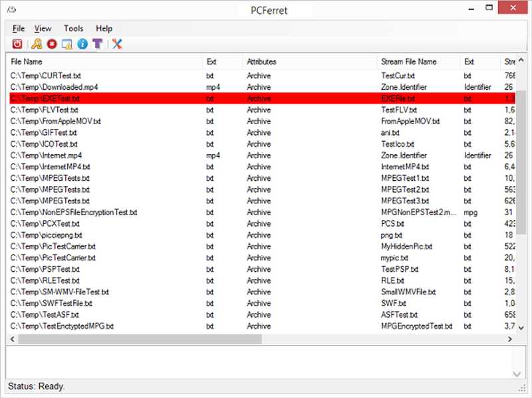This screenshot has width=532, height=398.
Task: Select row C:\Temp\CURTest.txt
Action: (262, 76)
